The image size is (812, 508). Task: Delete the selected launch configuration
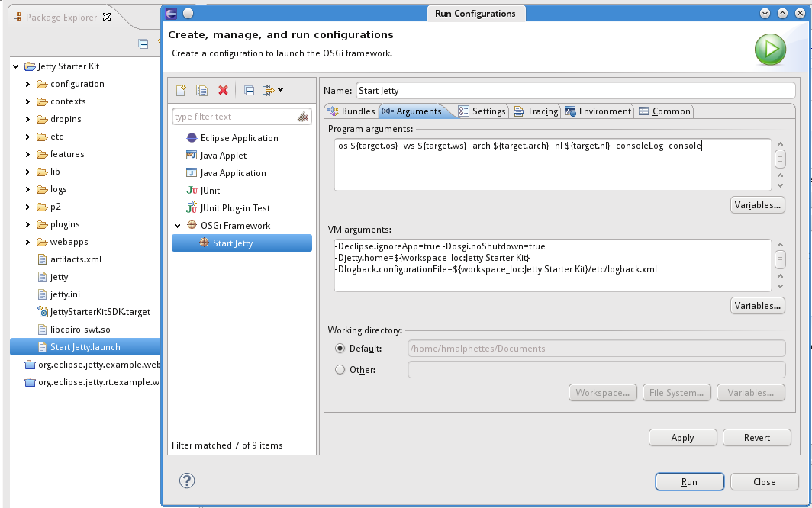223,90
